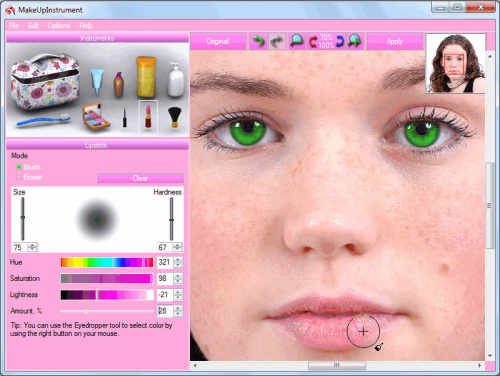Choose the powder brush instrument
The image size is (500, 376).
(174, 117)
